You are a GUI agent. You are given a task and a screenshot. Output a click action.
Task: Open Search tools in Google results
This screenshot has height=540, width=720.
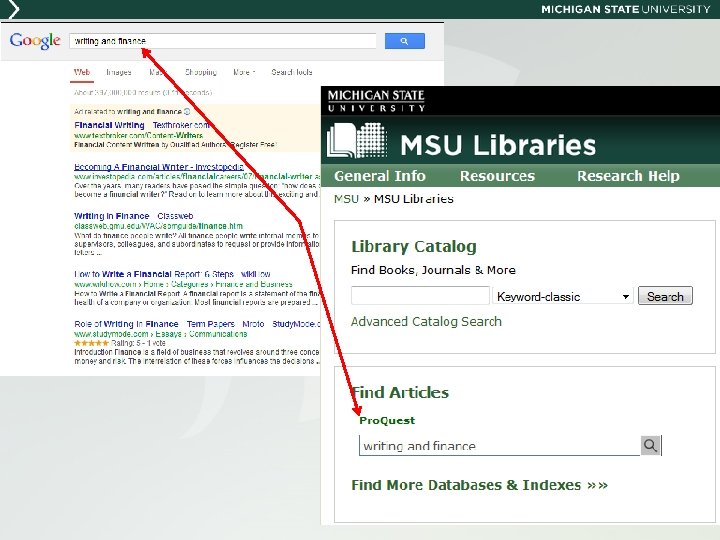coord(292,72)
